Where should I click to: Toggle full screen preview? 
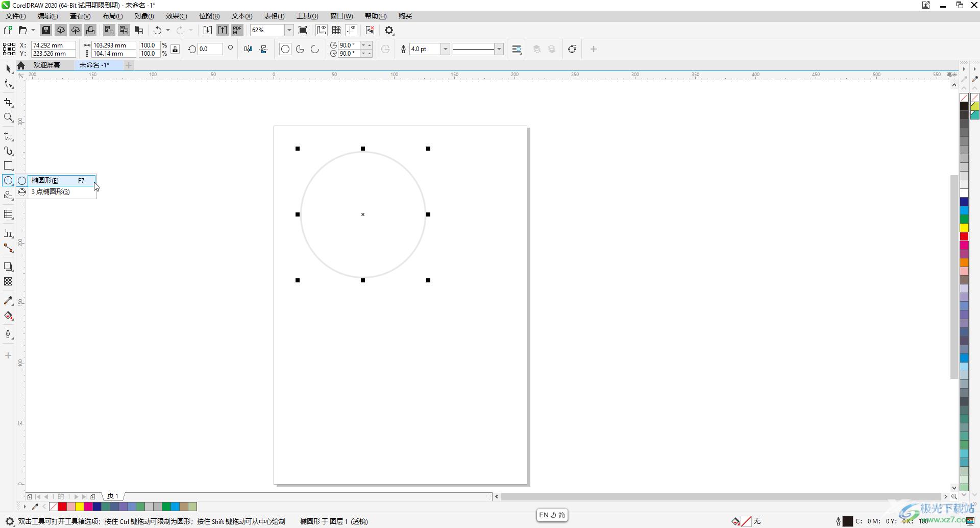(303, 30)
